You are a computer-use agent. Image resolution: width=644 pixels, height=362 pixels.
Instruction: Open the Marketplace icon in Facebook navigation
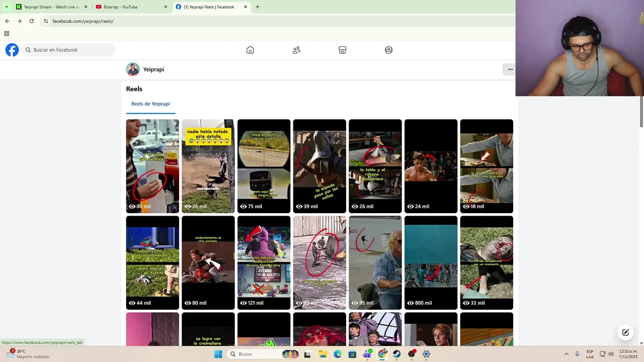[343, 50]
